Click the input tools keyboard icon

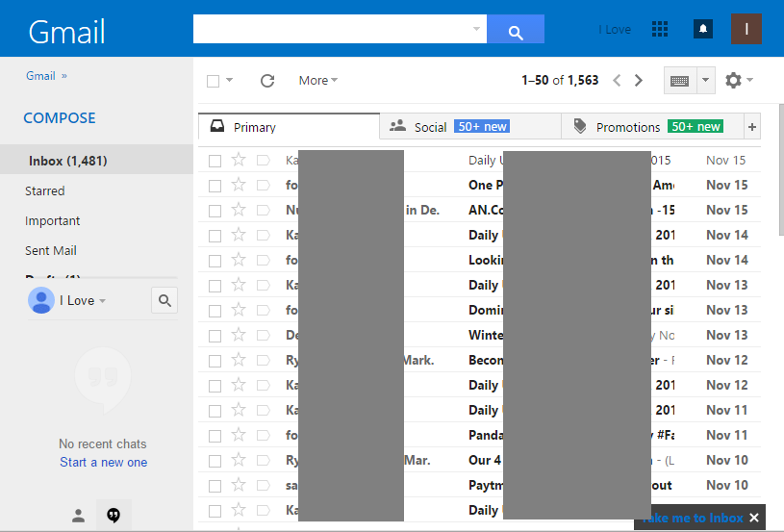coord(679,81)
